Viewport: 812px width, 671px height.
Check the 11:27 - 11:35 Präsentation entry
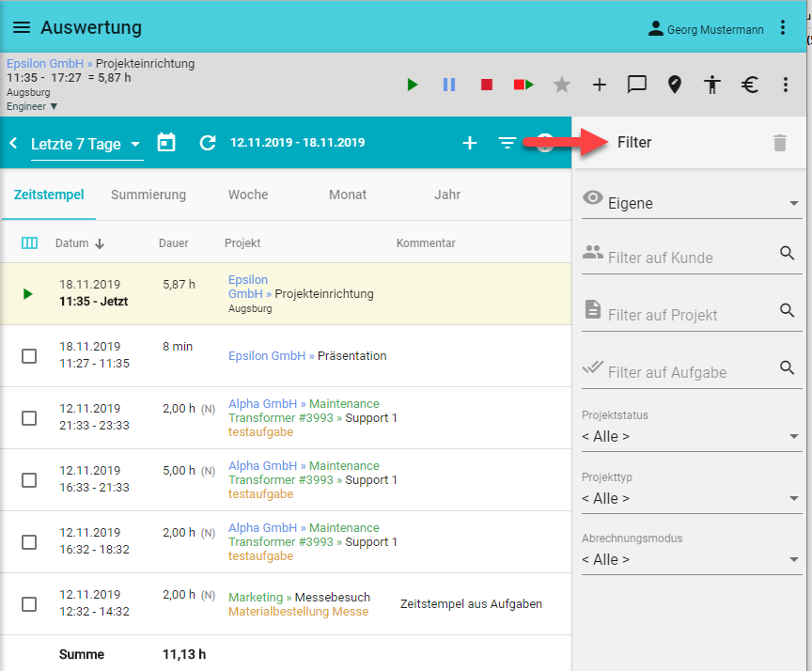[29, 356]
